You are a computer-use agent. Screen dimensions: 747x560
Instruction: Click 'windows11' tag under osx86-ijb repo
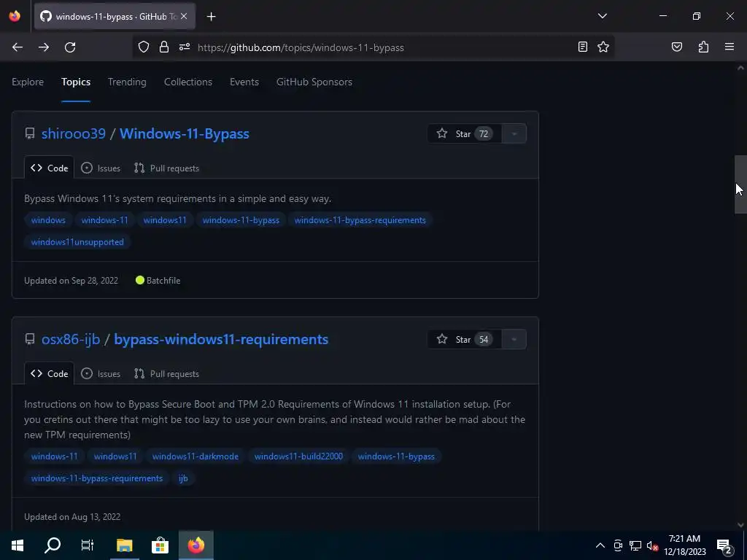[115, 456]
